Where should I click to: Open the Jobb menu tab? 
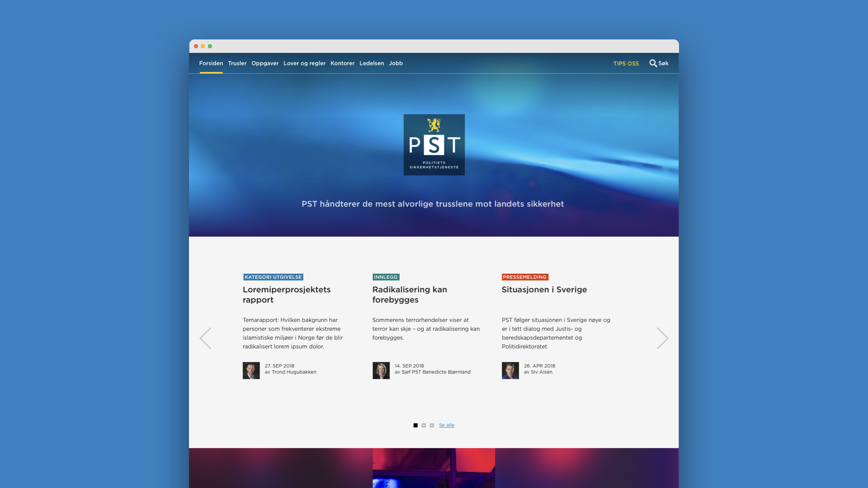[x=395, y=62]
